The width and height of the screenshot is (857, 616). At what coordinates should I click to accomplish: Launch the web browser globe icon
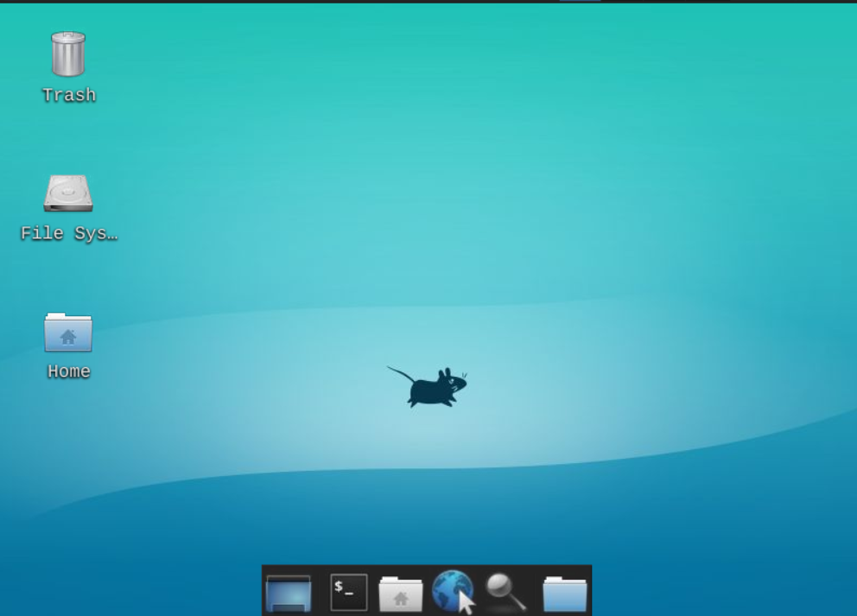tap(453, 592)
